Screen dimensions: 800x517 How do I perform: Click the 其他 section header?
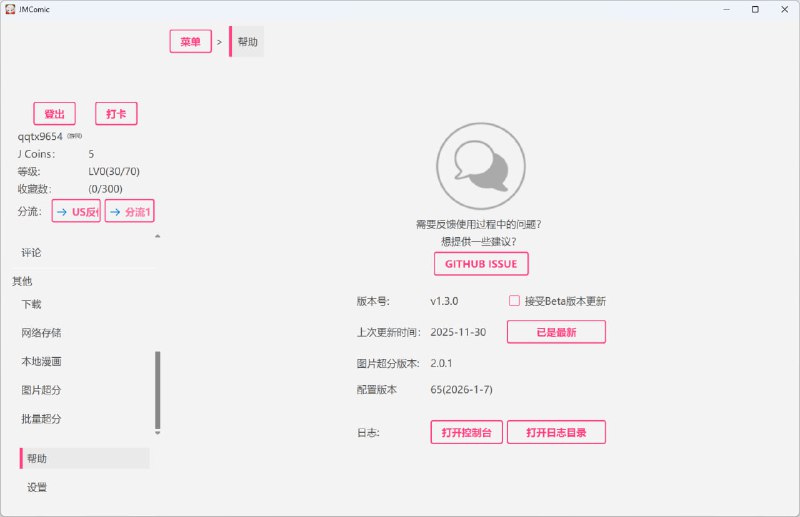click(22, 281)
